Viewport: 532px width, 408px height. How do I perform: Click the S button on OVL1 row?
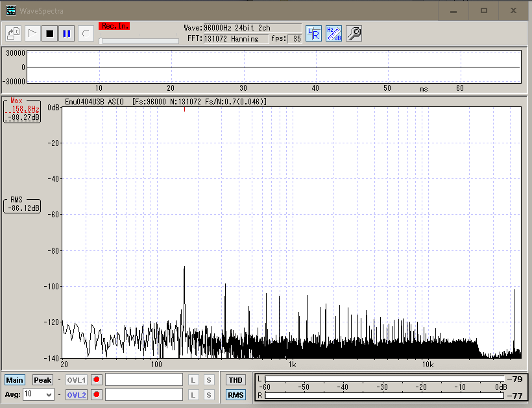coord(209,380)
